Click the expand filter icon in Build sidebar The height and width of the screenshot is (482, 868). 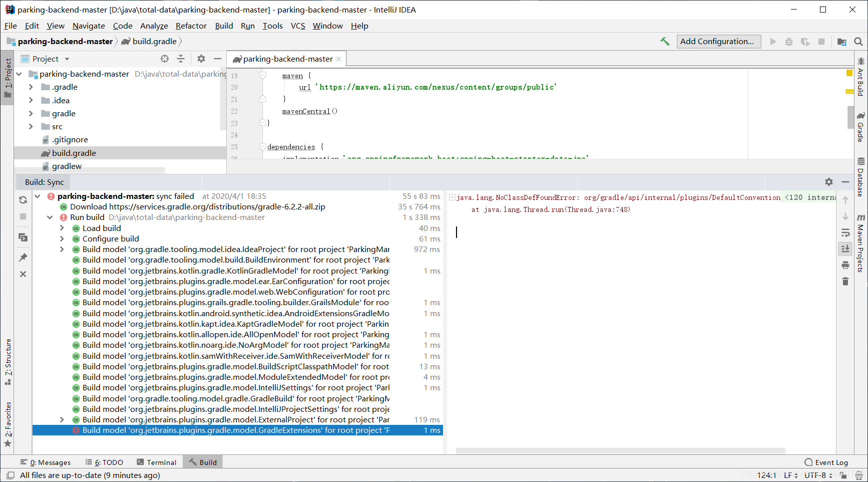[x=23, y=237]
